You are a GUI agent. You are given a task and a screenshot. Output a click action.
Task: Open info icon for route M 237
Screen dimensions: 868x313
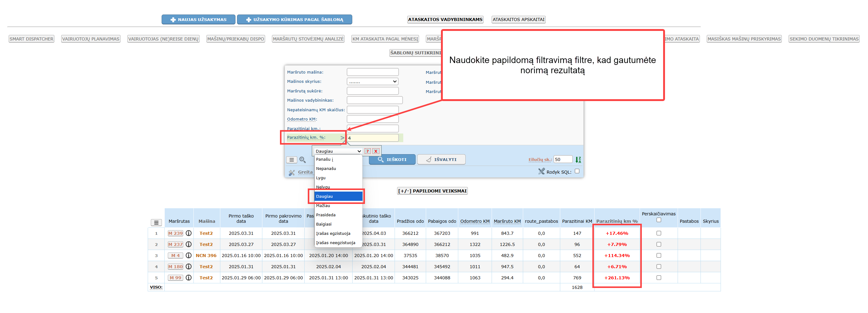[189, 244]
